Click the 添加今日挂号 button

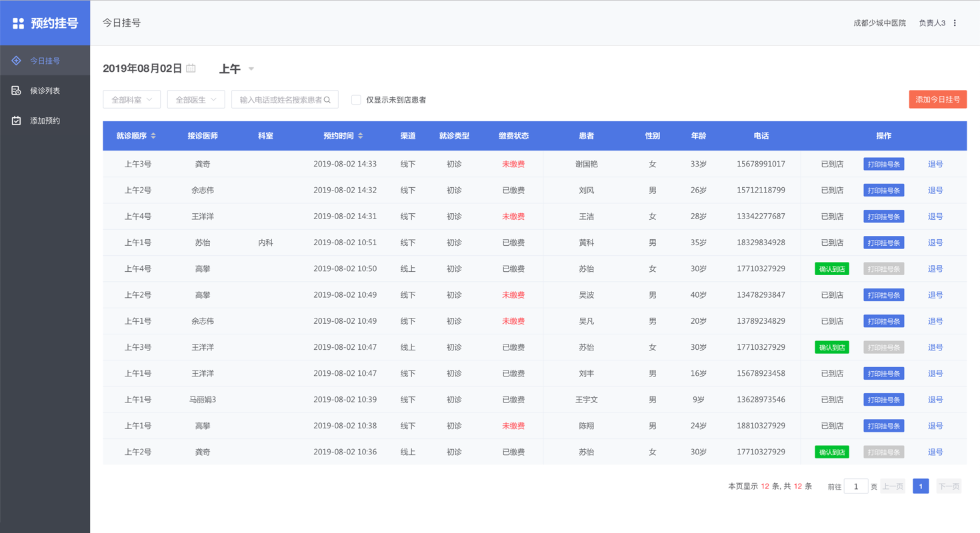(937, 99)
